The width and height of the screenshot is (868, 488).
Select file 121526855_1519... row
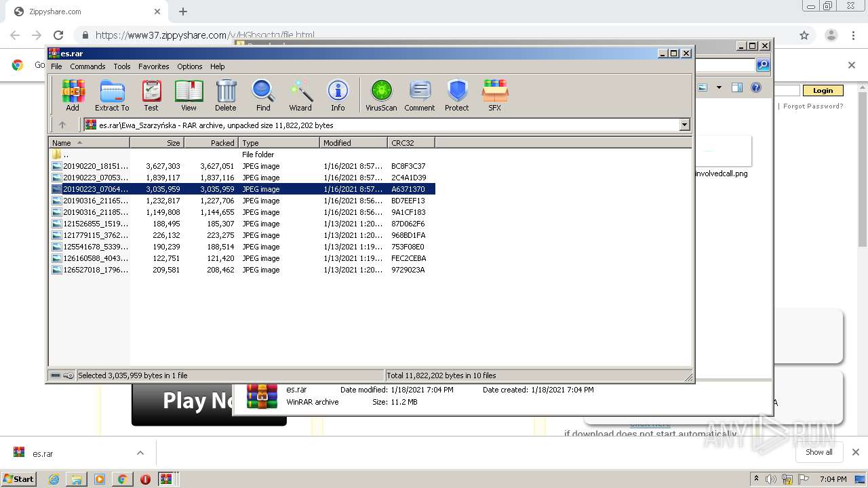(241, 224)
